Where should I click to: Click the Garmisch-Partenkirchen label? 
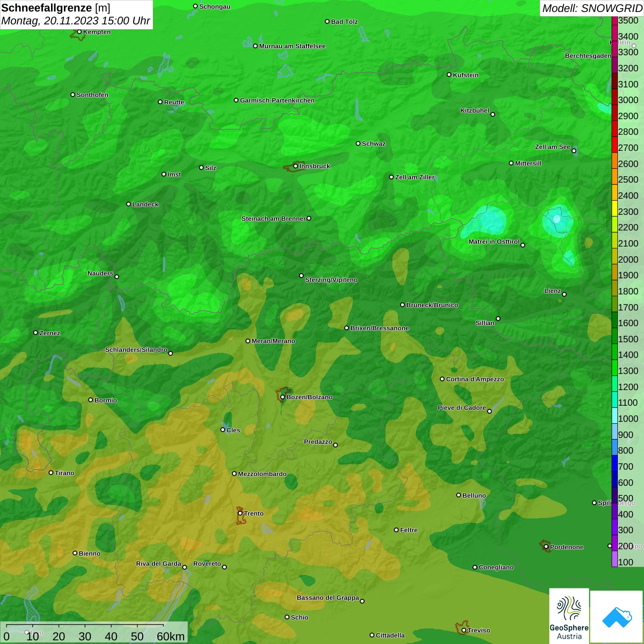click(x=277, y=100)
